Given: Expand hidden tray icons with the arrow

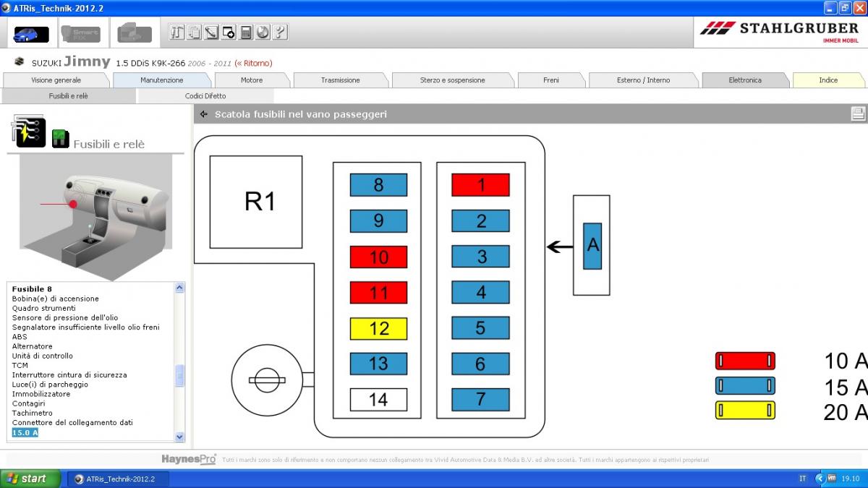Looking at the screenshot, I should (820, 479).
